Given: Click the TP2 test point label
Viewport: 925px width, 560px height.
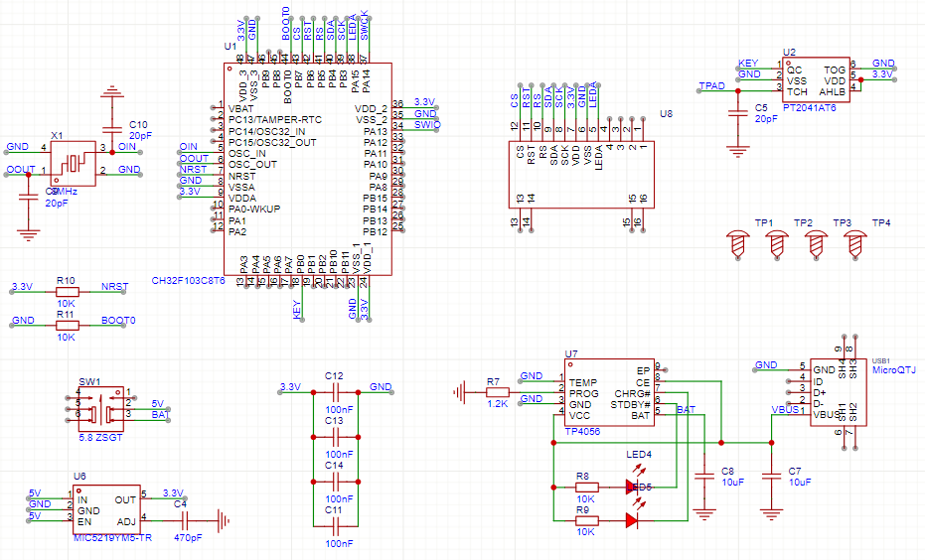Looking at the screenshot, I should (x=803, y=222).
